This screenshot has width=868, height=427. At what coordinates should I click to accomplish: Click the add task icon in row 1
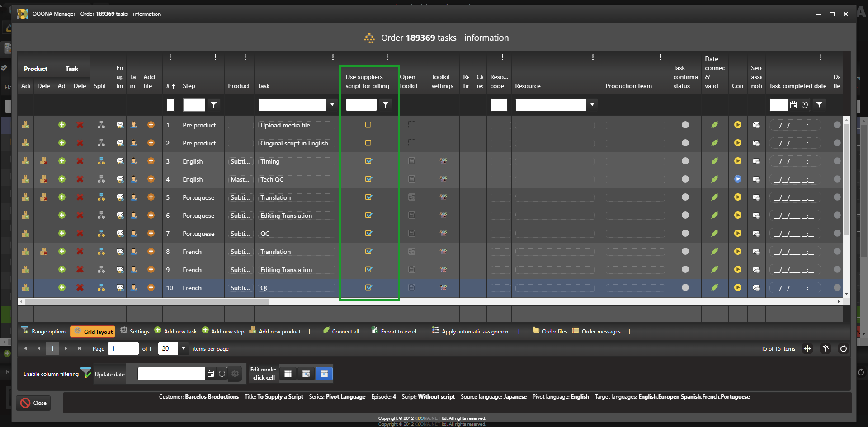(62, 125)
